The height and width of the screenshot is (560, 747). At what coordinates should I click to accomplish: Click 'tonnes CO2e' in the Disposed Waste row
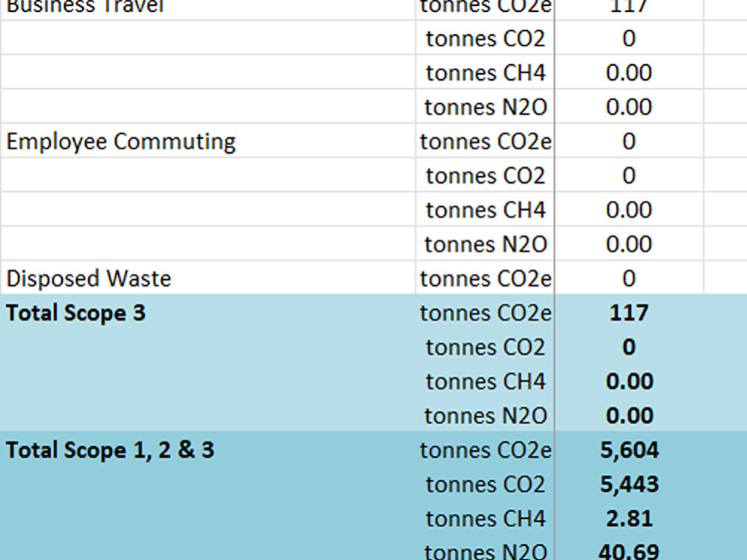pyautogui.click(x=485, y=278)
